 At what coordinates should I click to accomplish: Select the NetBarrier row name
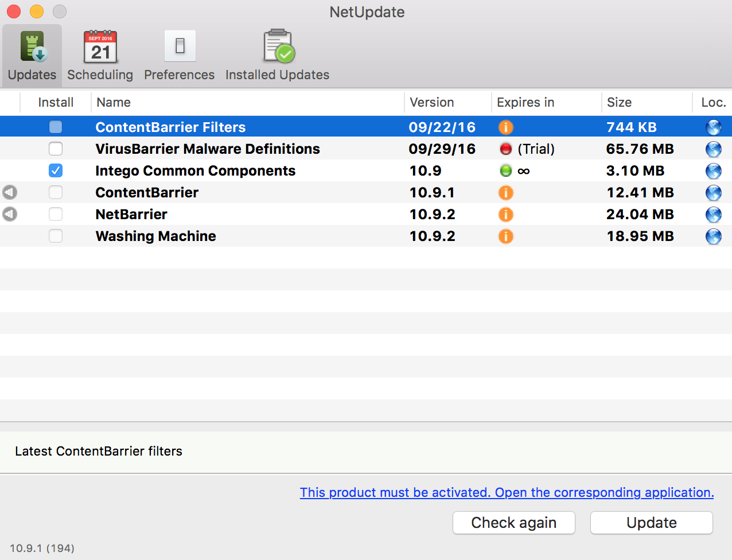[x=131, y=214]
